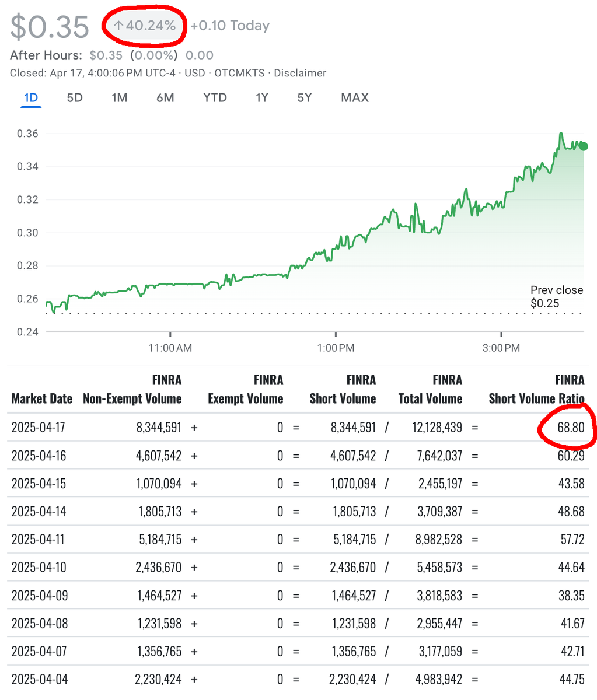Click the FINRA Exempt Volume column header

(246, 390)
